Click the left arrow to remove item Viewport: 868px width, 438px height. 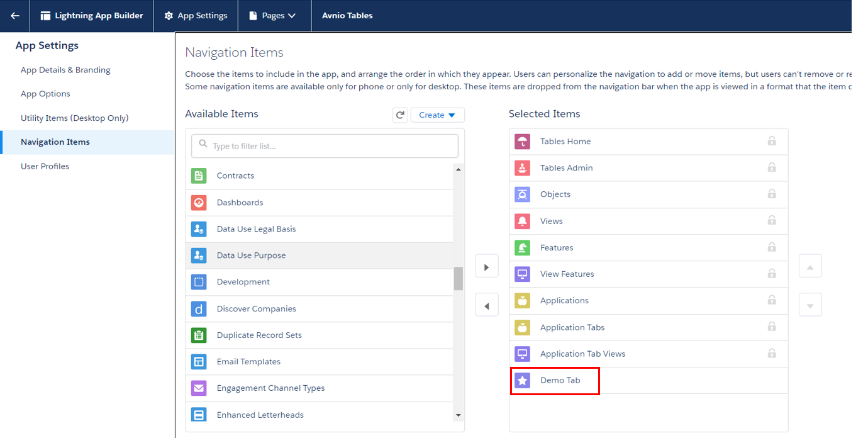coord(487,306)
